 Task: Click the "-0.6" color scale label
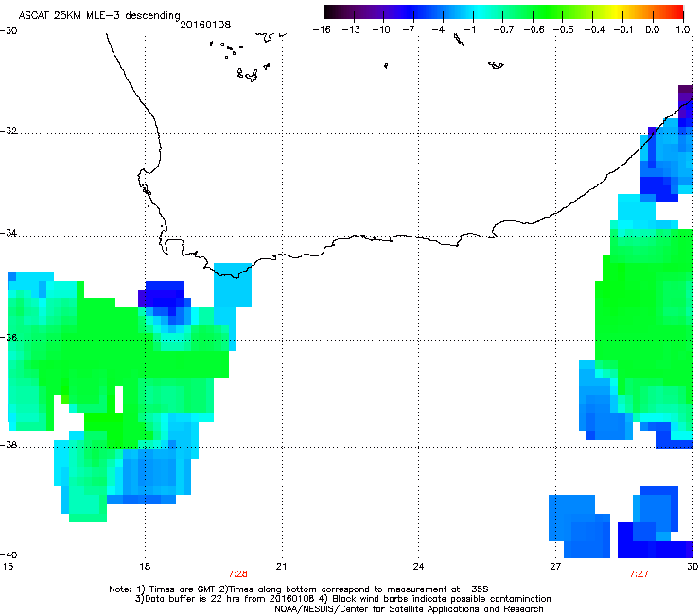pos(534,30)
